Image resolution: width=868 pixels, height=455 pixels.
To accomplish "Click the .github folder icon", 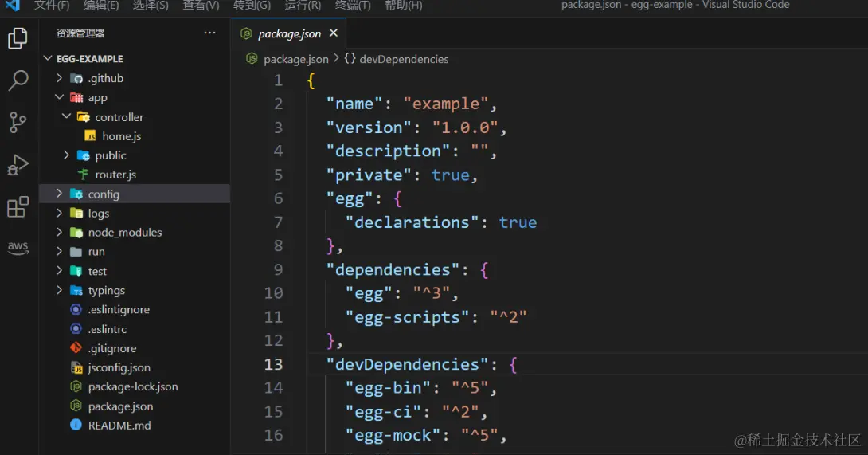I will pyautogui.click(x=76, y=79).
